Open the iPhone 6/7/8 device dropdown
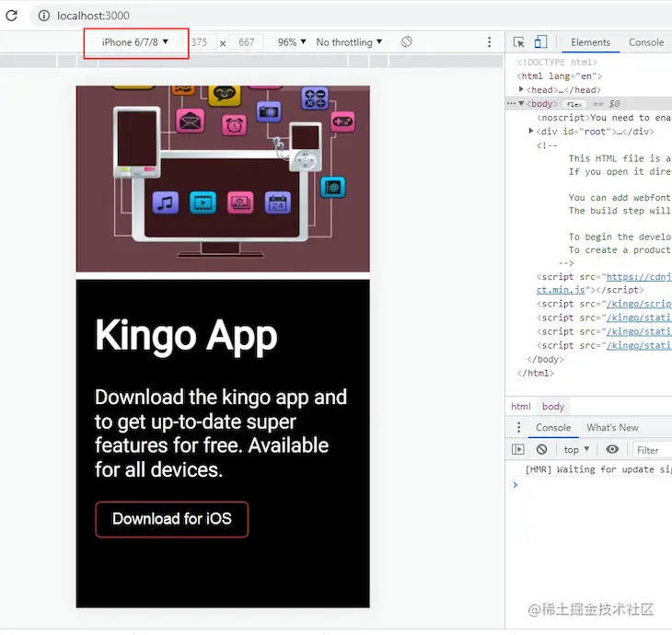 135,42
